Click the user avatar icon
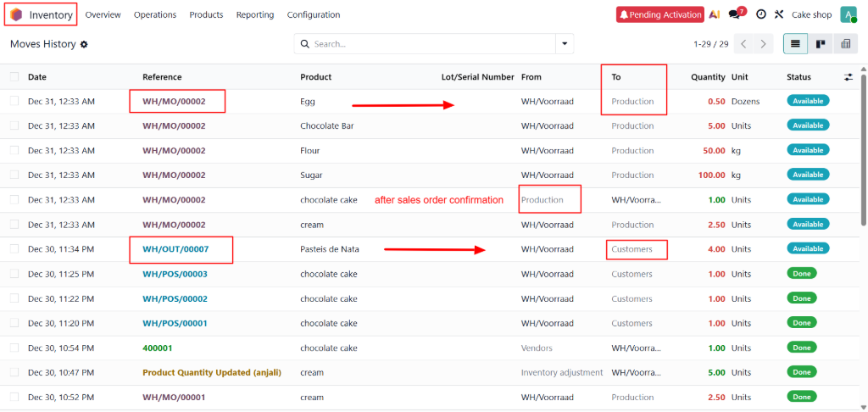Viewport: 868px width, 412px height. pyautogui.click(x=847, y=14)
